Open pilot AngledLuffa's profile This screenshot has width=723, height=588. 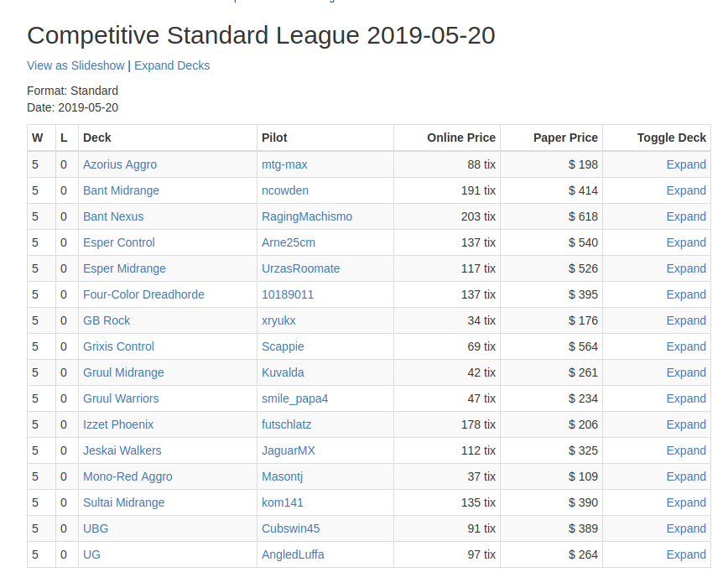(x=293, y=554)
